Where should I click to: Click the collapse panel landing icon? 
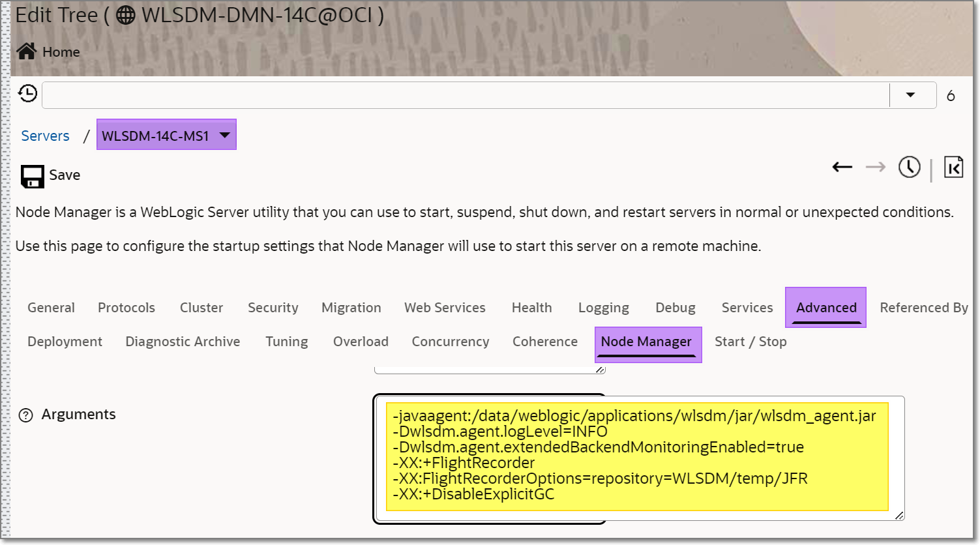[953, 168]
